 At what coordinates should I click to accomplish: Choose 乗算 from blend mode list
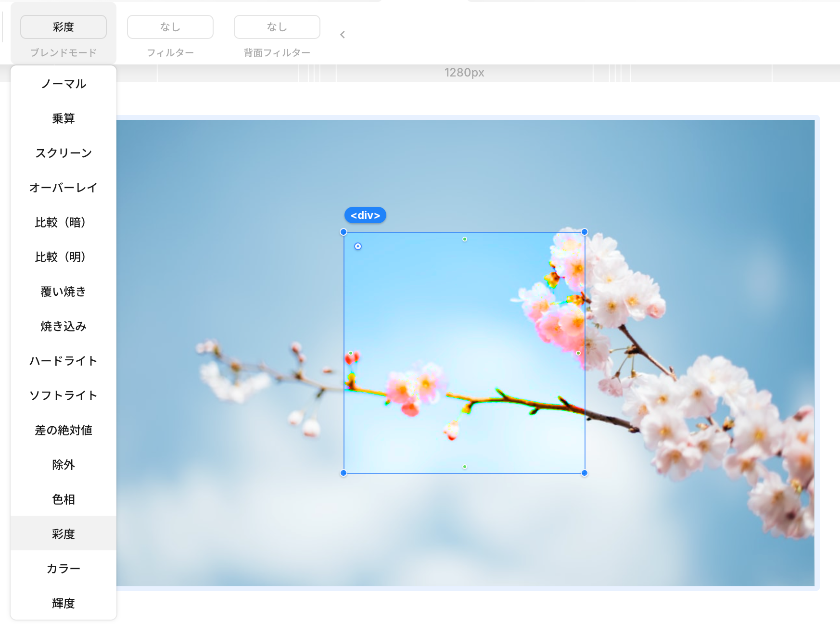click(x=64, y=118)
